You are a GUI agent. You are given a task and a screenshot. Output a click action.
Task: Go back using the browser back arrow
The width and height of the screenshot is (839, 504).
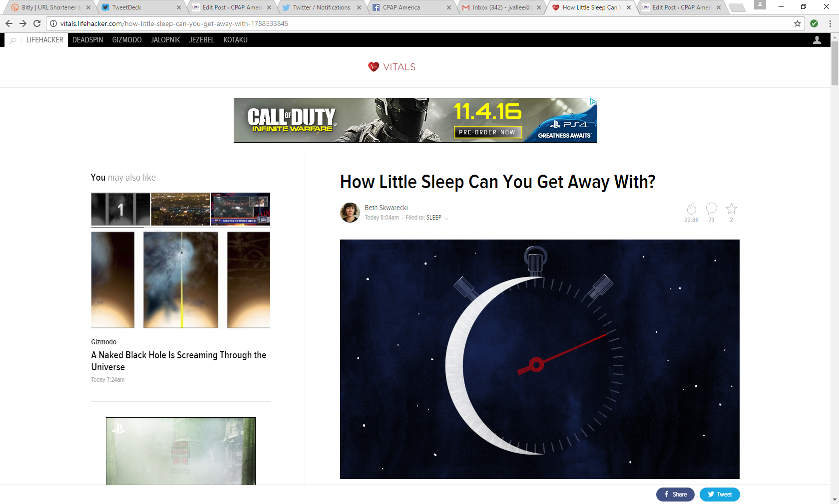point(9,23)
